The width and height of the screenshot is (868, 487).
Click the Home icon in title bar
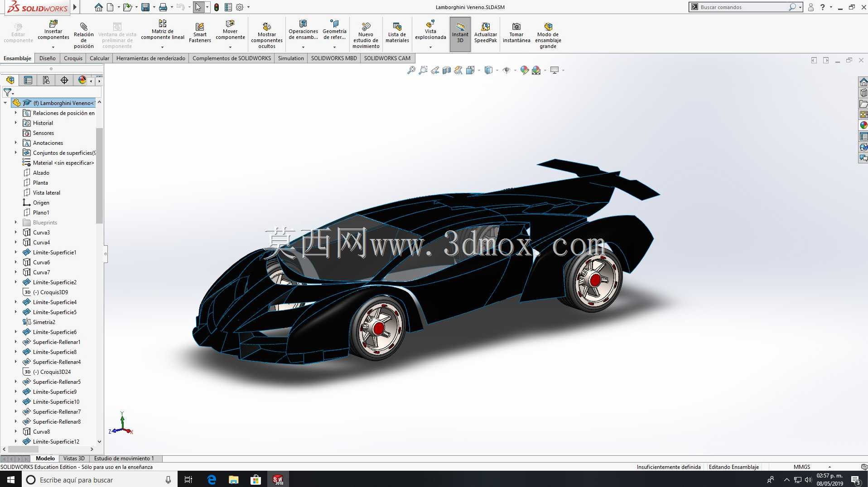(x=99, y=7)
